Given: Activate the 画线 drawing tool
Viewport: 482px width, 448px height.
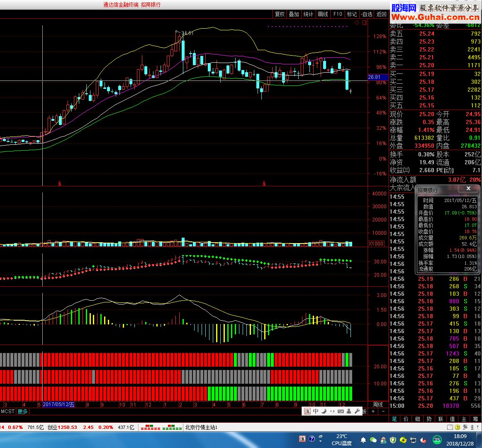Looking at the screenshot, I should [323, 14].
